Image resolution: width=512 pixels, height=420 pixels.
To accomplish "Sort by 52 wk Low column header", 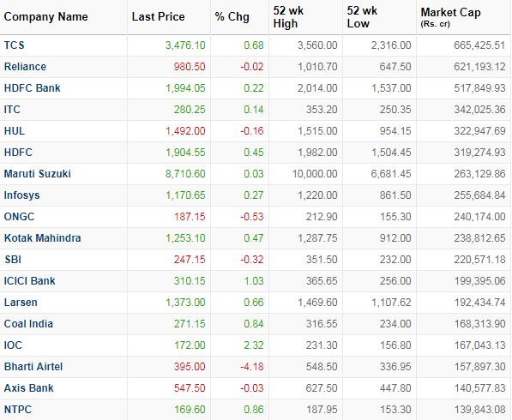I will tap(362, 17).
